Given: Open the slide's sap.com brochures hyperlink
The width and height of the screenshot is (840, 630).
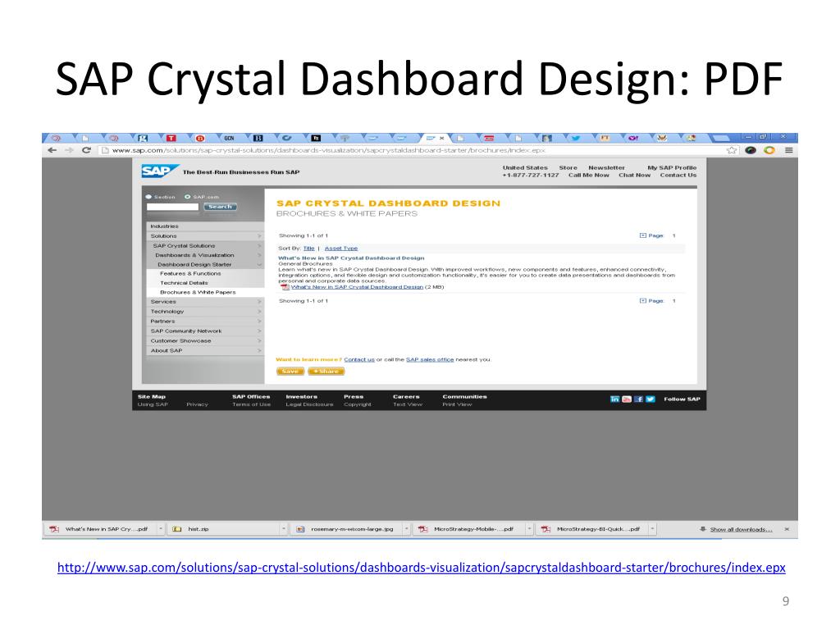Looking at the screenshot, I should tap(421, 568).
